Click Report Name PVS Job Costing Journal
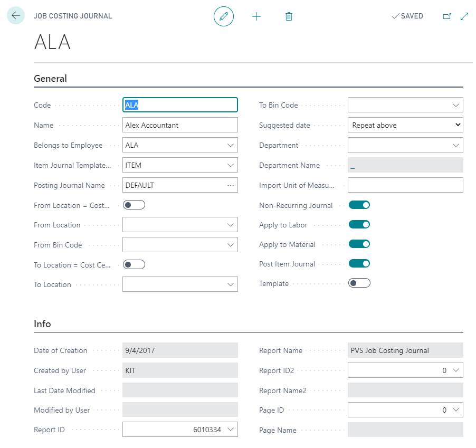Viewport: 476px width, 448px height. 405,350
